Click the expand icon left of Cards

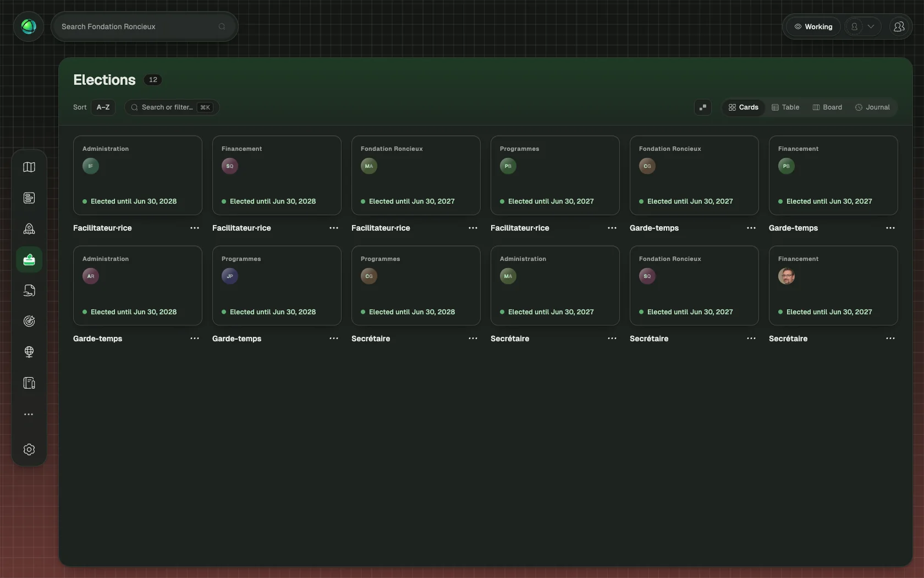[x=703, y=107]
